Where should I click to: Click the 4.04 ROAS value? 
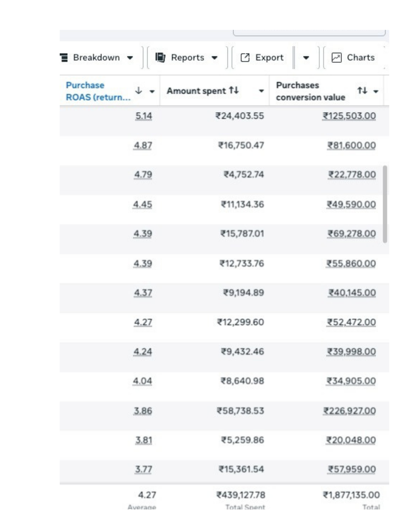pos(142,381)
